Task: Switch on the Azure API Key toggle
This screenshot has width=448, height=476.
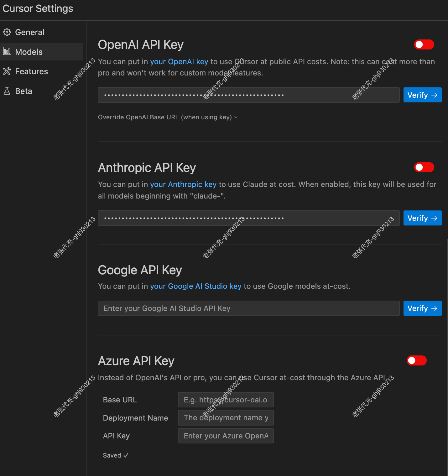Action: [x=416, y=360]
